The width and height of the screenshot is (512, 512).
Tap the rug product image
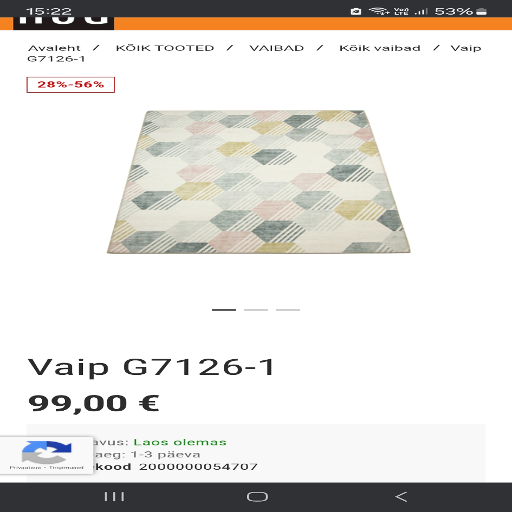click(x=259, y=182)
